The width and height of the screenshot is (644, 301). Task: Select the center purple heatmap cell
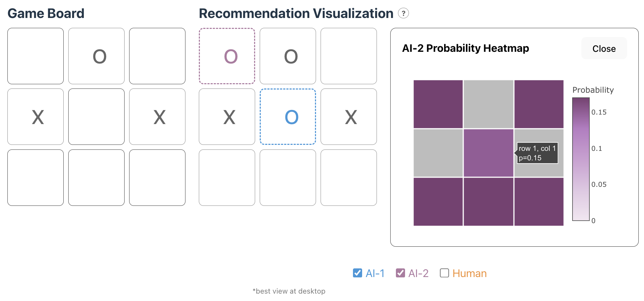(x=488, y=153)
